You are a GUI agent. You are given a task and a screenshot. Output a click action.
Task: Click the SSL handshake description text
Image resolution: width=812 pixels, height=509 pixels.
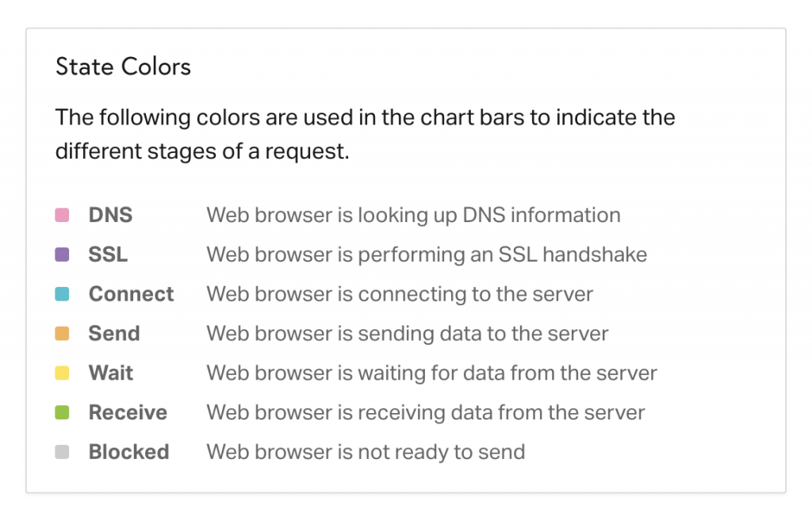(427, 254)
